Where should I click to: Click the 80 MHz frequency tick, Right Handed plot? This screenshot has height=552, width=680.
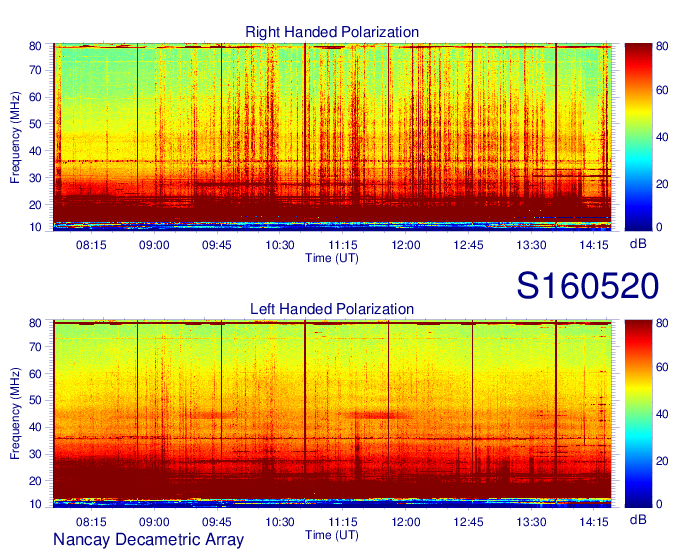[35, 46]
